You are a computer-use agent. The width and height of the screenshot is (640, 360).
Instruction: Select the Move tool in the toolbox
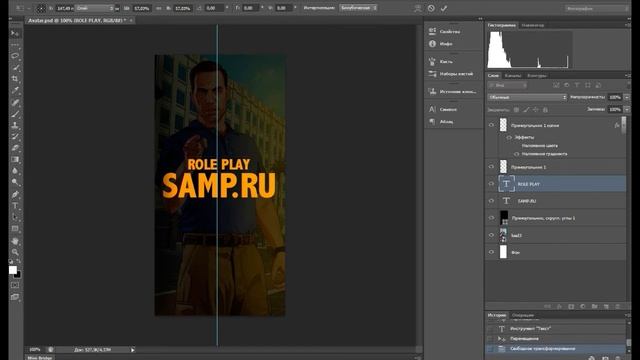pyautogui.click(x=15, y=33)
